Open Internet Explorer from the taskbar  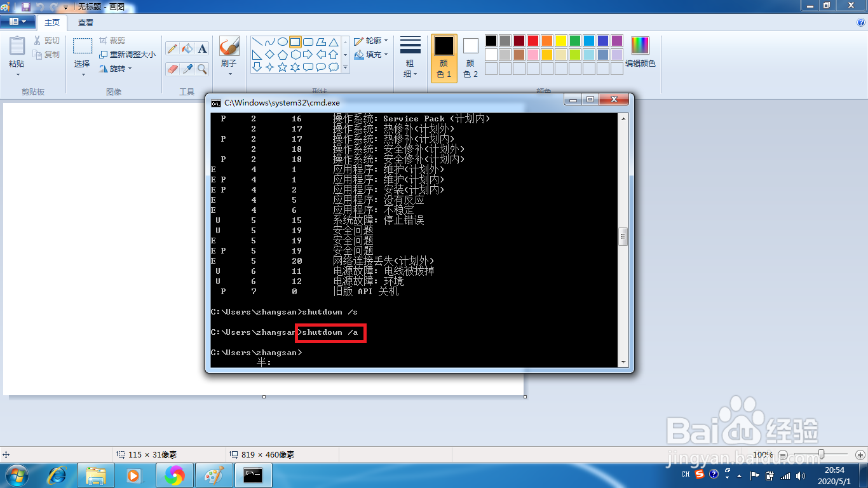[x=57, y=475]
